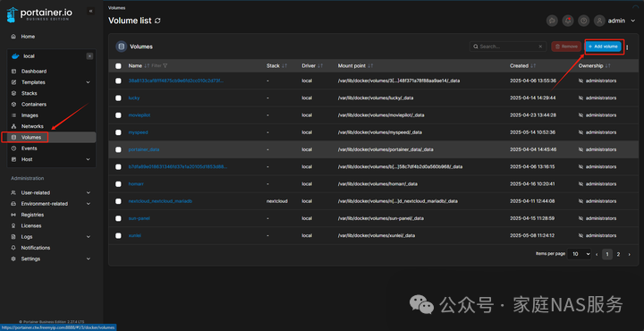Open the moviepilot volume link
This screenshot has width=644, height=331.
pos(140,115)
